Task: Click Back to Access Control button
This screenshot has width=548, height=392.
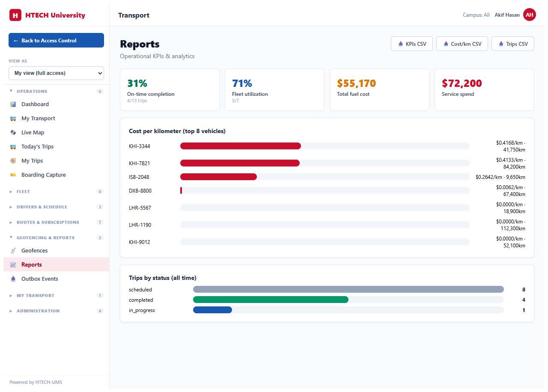Action: pyautogui.click(x=56, y=40)
